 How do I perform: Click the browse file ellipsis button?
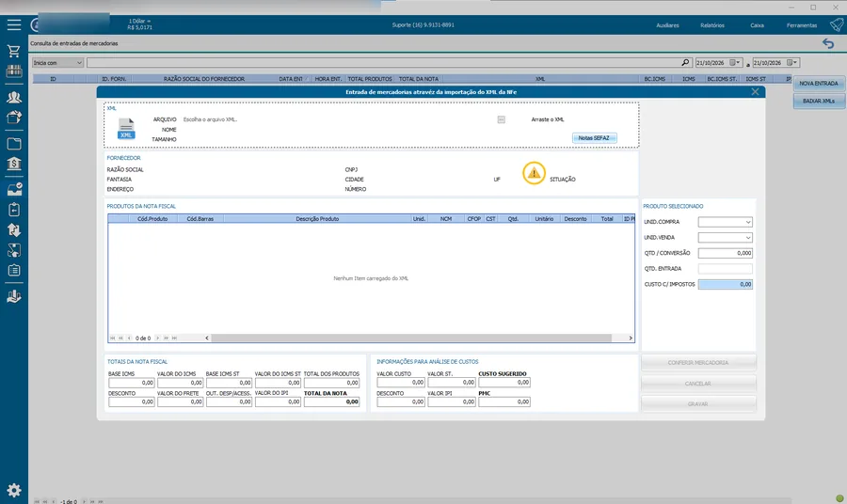502,119
